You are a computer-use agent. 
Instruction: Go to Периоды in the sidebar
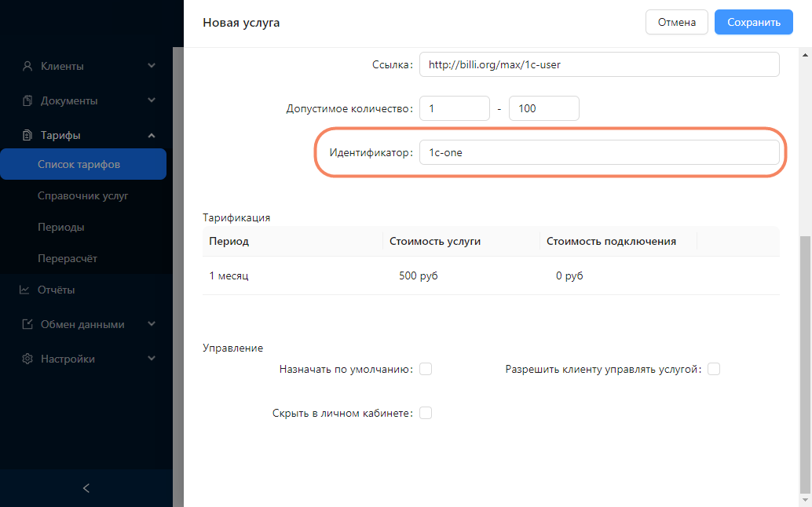click(x=61, y=227)
